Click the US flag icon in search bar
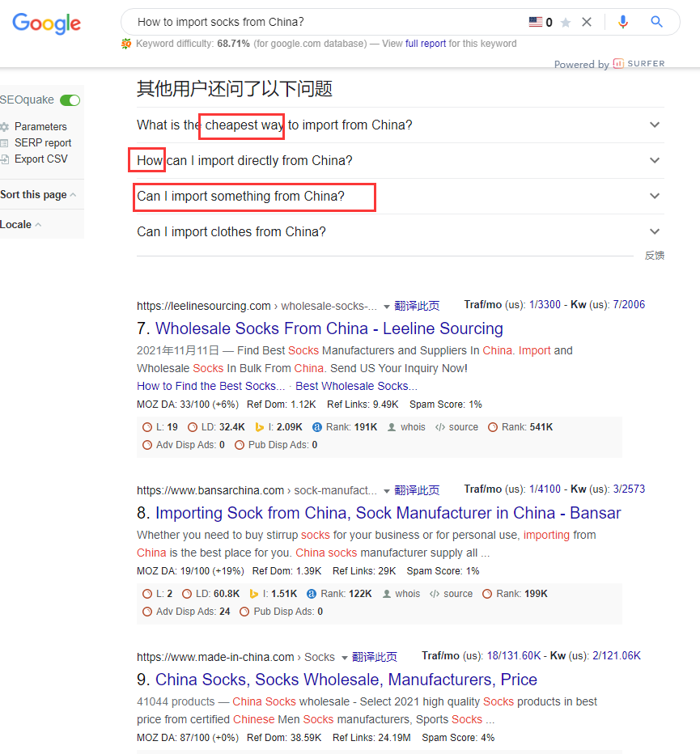The height and width of the screenshot is (754, 700). (536, 23)
